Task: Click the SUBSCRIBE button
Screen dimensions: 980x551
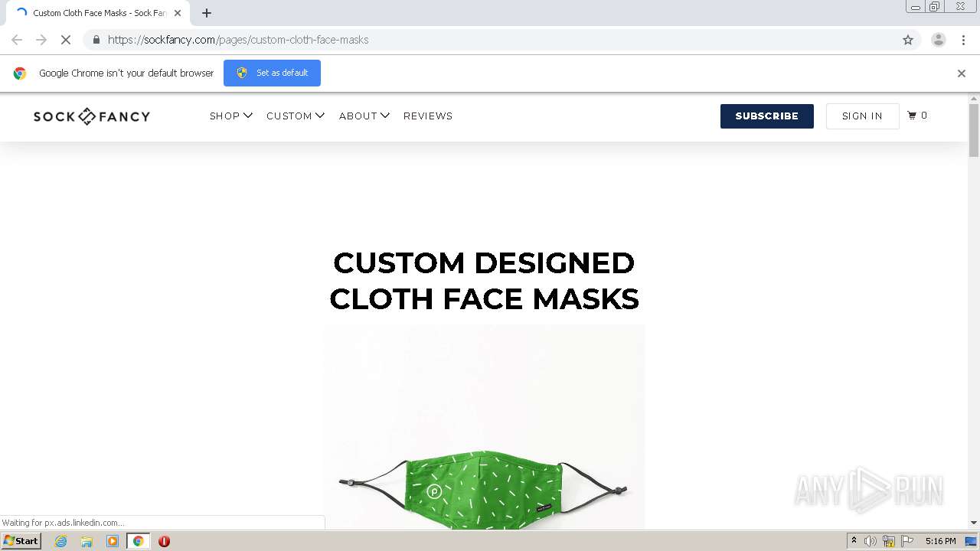Action: (767, 116)
